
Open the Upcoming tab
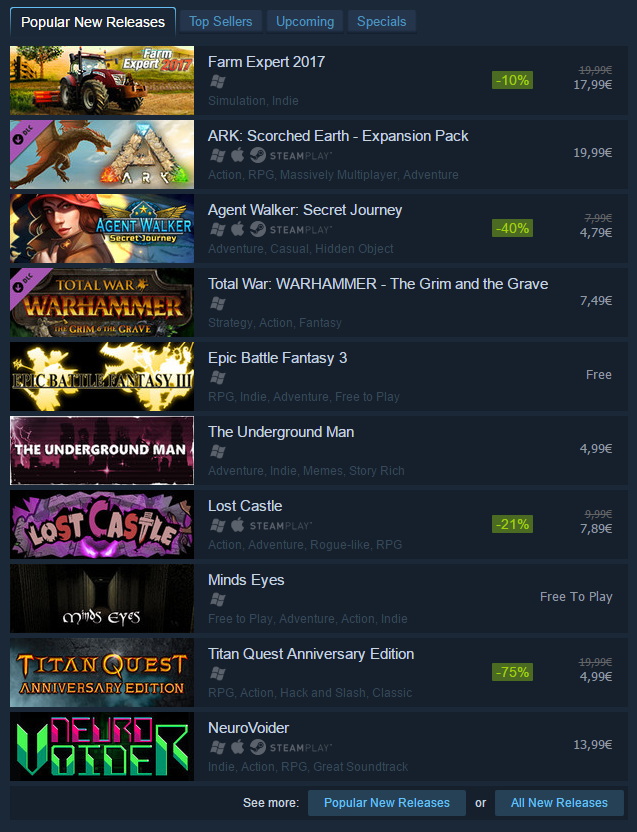point(305,22)
